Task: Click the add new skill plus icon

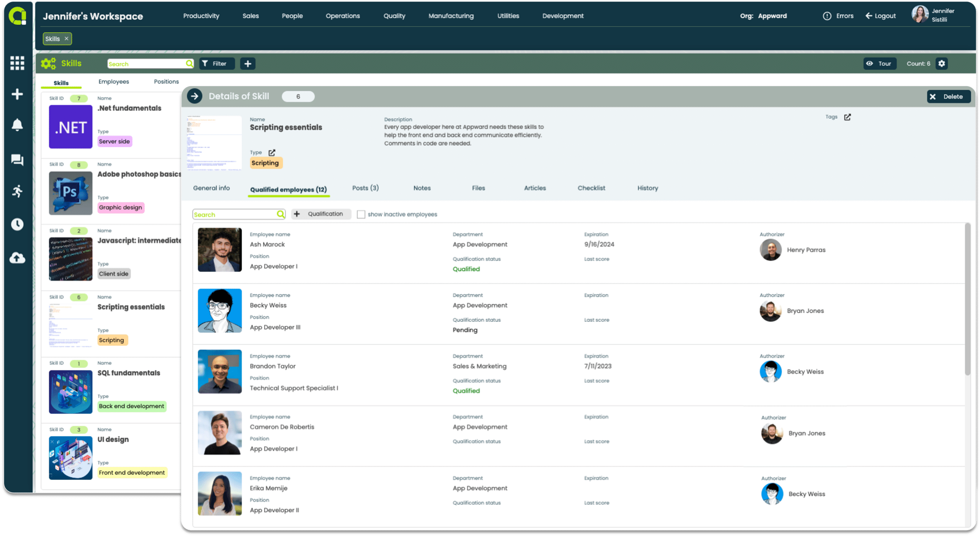Action: (248, 63)
